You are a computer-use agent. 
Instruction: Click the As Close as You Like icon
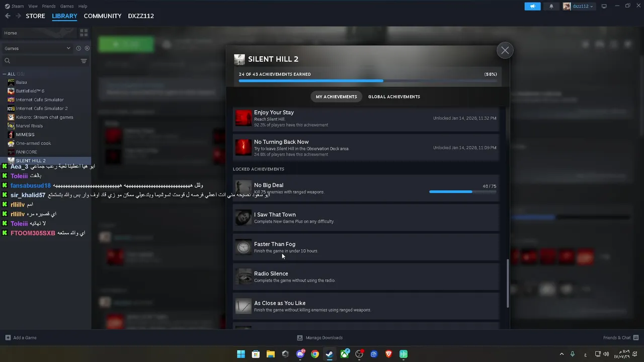(244, 306)
